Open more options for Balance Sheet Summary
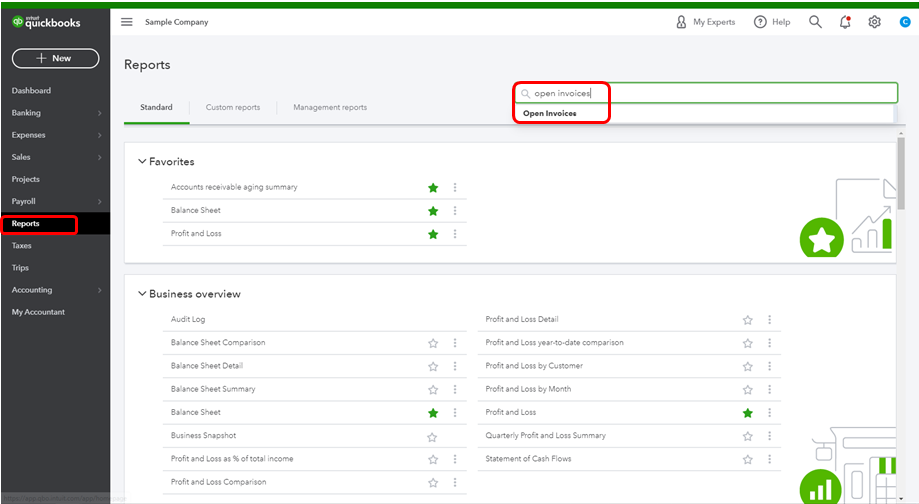This screenshot has width=919, height=504. point(455,390)
